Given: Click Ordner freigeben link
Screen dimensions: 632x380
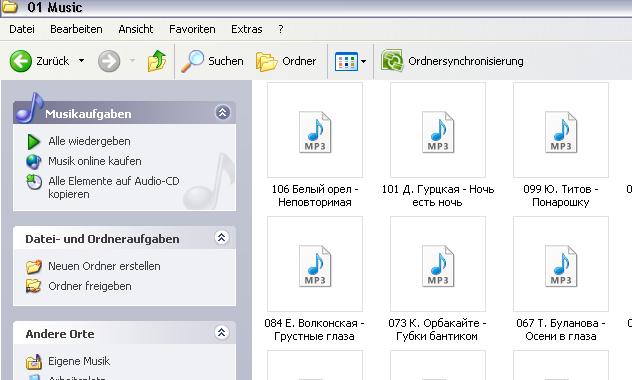Looking at the screenshot, I should pos(89,286).
